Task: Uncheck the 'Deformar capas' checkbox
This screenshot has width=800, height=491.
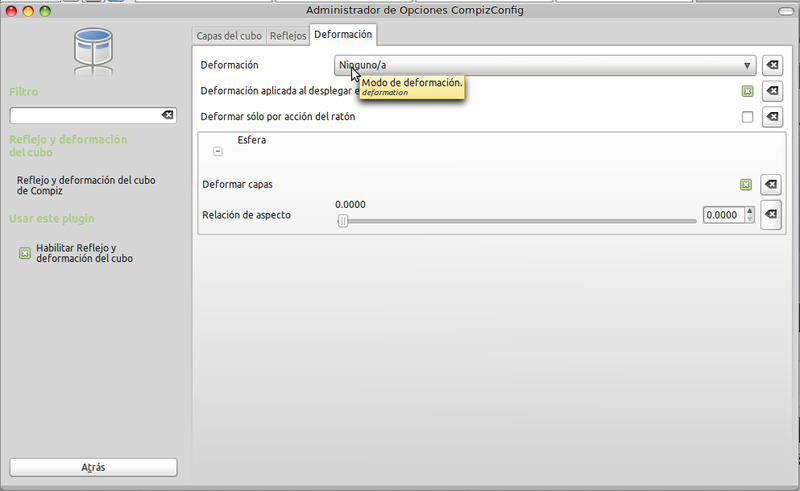Action: pyautogui.click(x=746, y=185)
